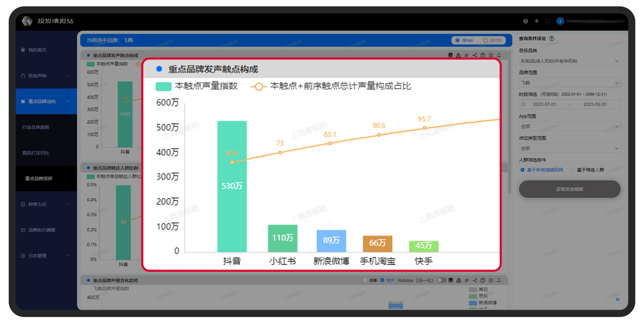The height and width of the screenshot is (323, 644).
Task: Edit note on 重点品牌发声触点构成 panel
Action: pyautogui.click(x=491, y=55)
